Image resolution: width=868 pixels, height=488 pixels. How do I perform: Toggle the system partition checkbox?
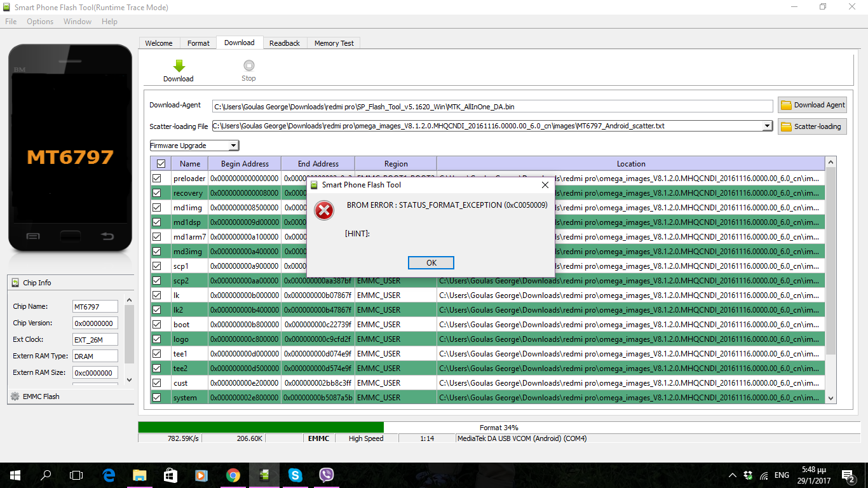pos(157,398)
